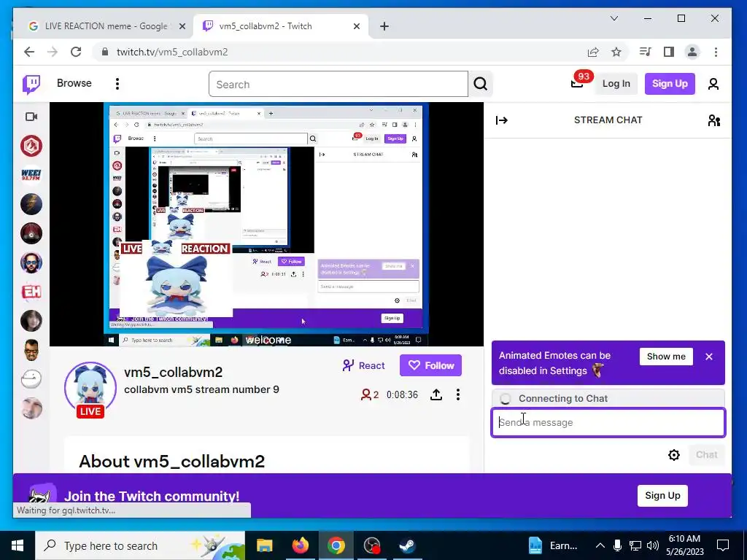Go back to previous page
This screenshot has height=560, width=747.
click(x=29, y=52)
